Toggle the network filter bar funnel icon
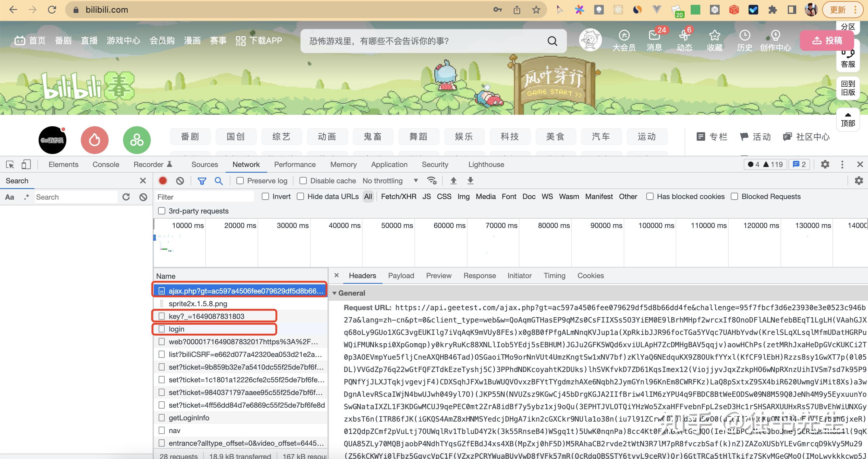The width and height of the screenshot is (868, 459). (x=202, y=181)
